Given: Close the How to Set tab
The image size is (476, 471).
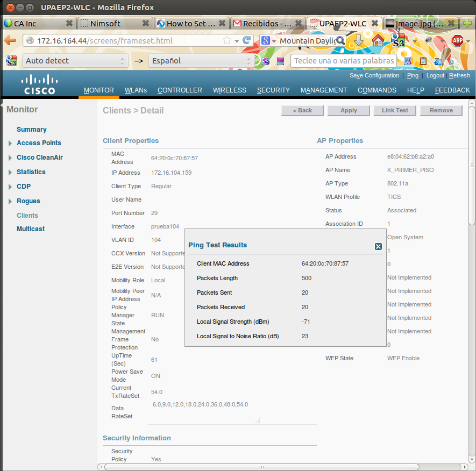Looking at the screenshot, I should click(x=222, y=23).
